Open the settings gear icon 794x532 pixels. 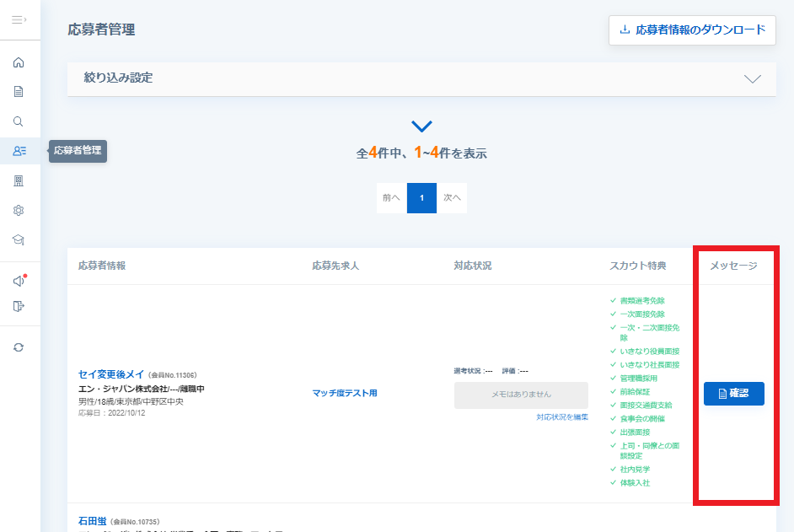[19, 210]
